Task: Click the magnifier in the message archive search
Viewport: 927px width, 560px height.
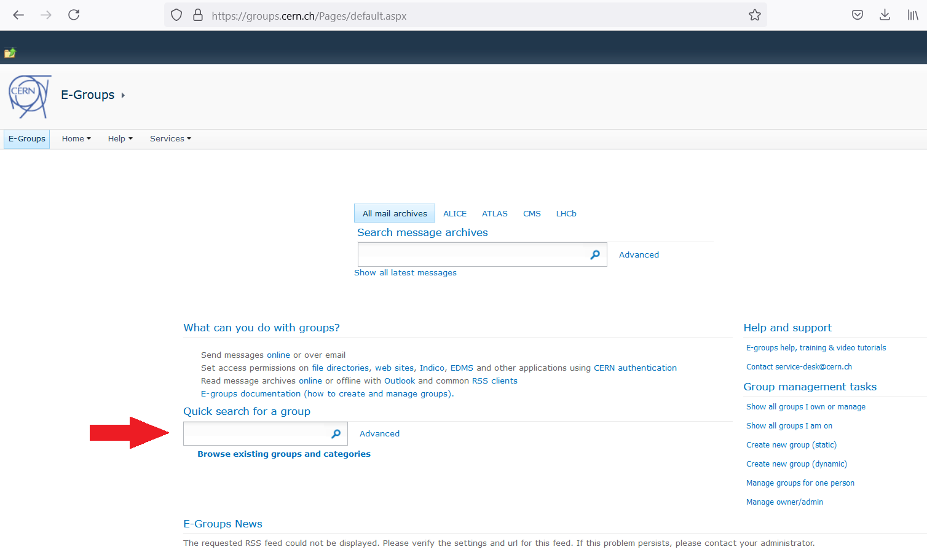Action: (595, 254)
